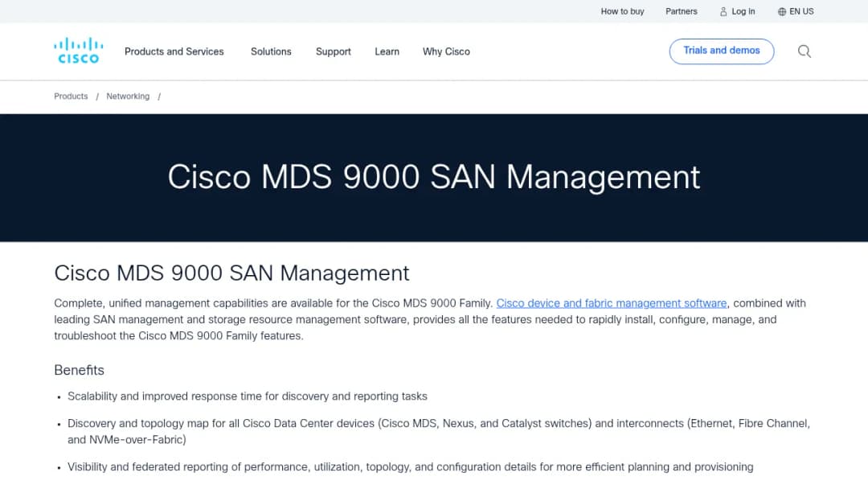Navigate to Networking breadcrumb
Viewport: 868px width, 489px height.
(x=128, y=97)
